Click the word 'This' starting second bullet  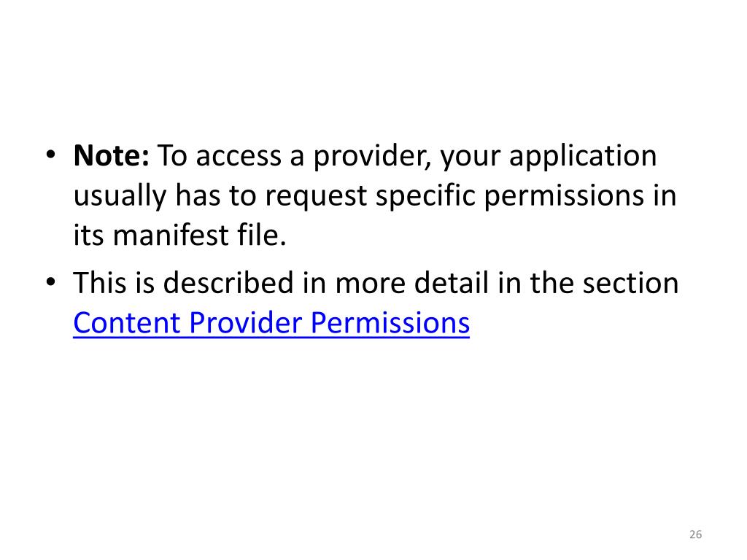(99, 282)
